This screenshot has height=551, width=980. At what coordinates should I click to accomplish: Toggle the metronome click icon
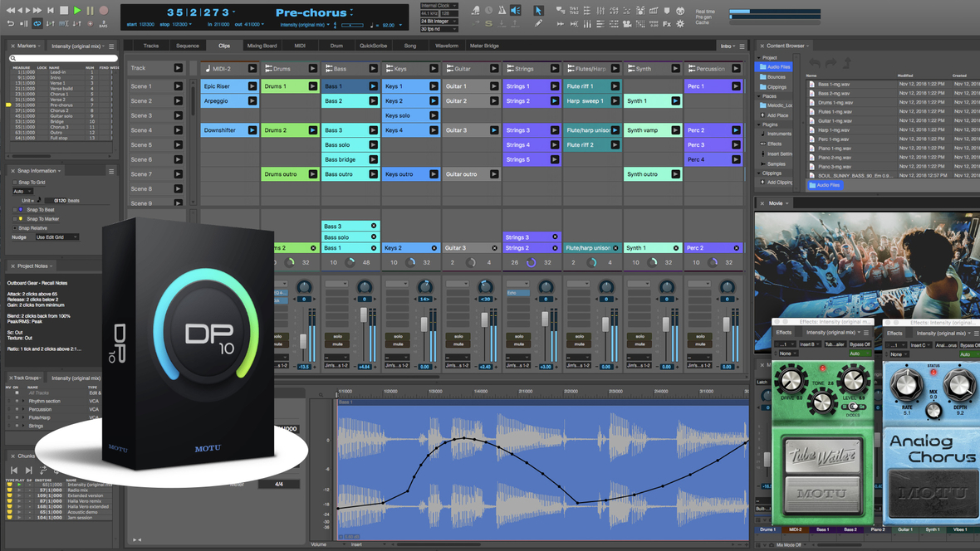point(502,11)
